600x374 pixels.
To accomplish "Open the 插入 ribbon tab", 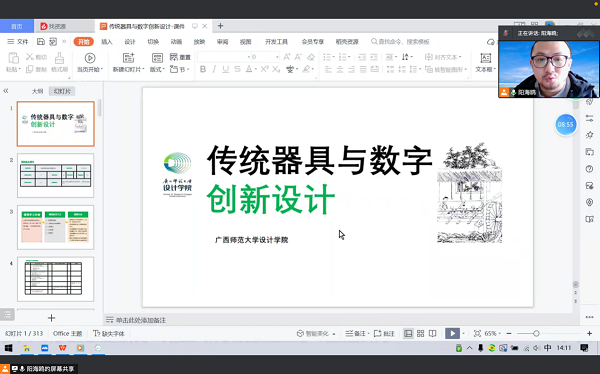I will coord(107,41).
